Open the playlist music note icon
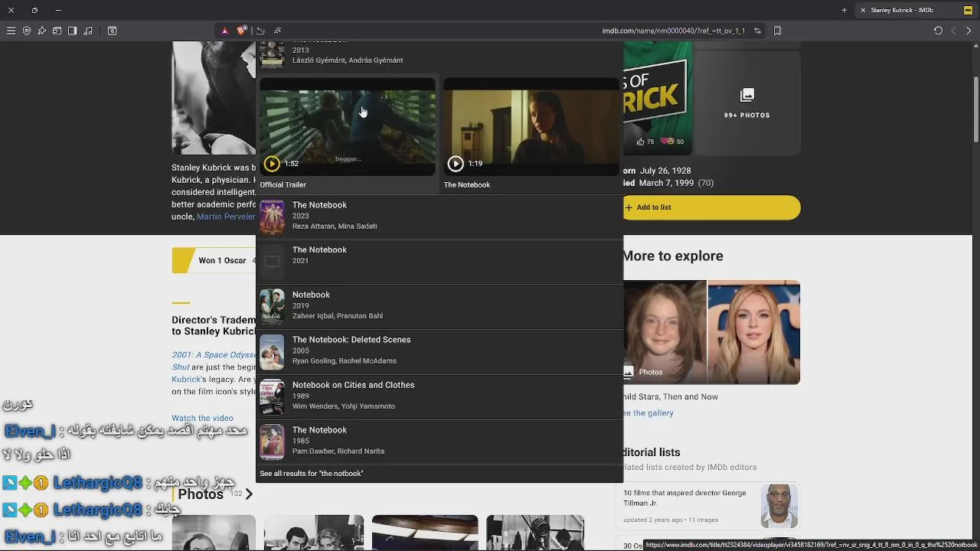The height and width of the screenshot is (551, 980). tap(88, 31)
